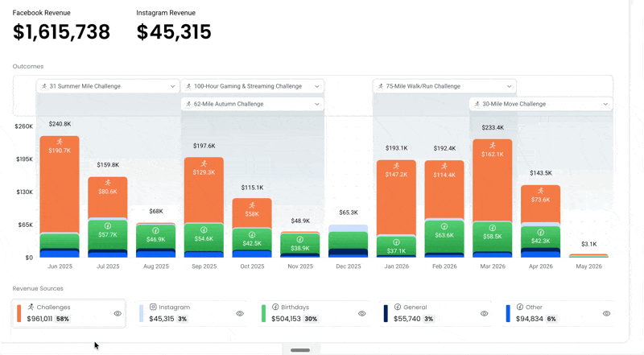The image size is (644, 355).
Task: Click the Facebook icon beside Birthdays label
Action: pyautogui.click(x=275, y=307)
